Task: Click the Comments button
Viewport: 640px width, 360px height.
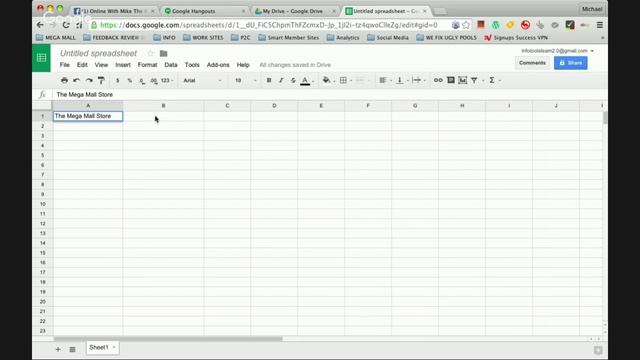Action: 532,63
